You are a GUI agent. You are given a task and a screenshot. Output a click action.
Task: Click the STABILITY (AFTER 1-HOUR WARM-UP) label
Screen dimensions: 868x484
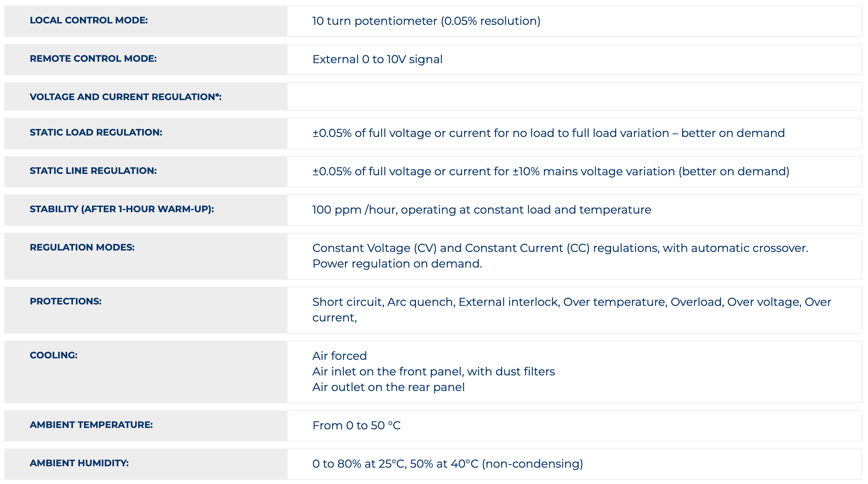(122, 209)
